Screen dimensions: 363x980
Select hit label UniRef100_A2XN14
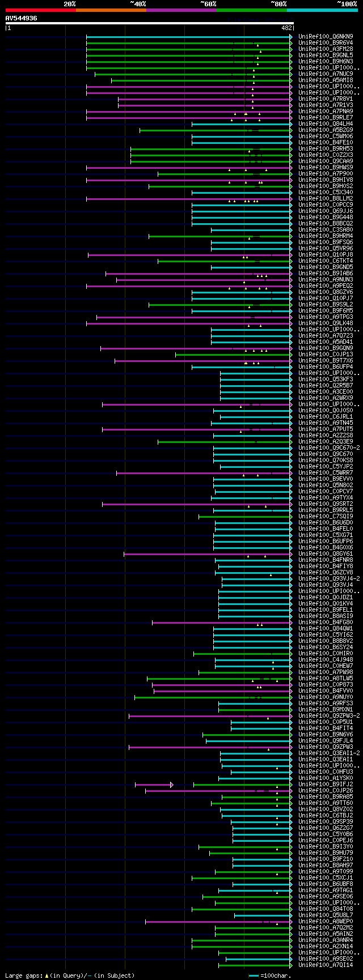point(326,946)
